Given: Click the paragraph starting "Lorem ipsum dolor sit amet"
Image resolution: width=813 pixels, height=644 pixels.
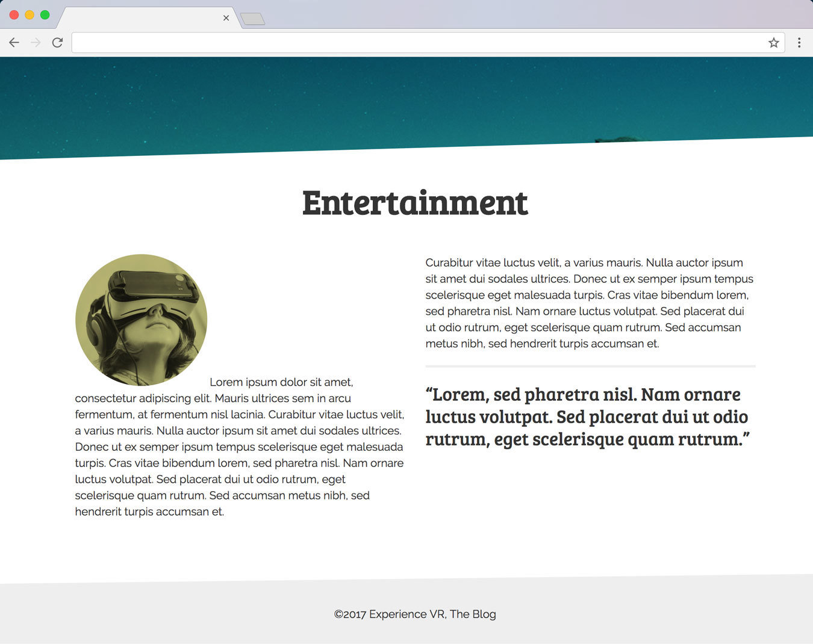Looking at the screenshot, I should point(240,447).
